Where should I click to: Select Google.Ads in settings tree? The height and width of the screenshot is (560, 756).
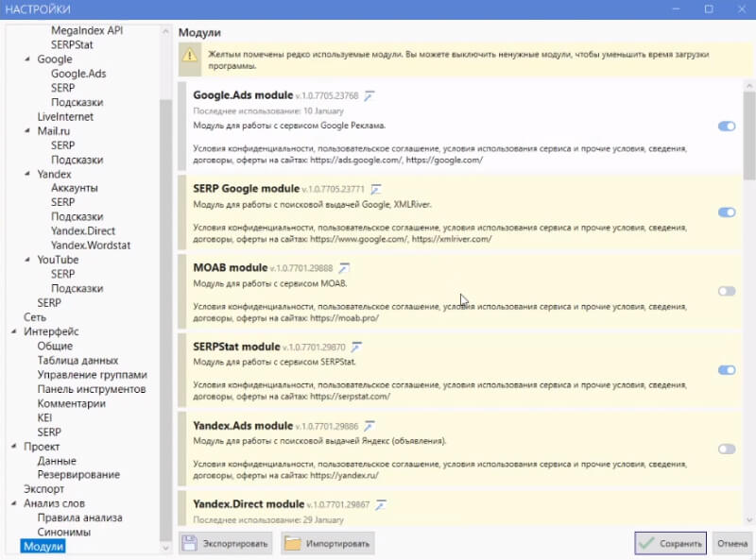tap(78, 74)
